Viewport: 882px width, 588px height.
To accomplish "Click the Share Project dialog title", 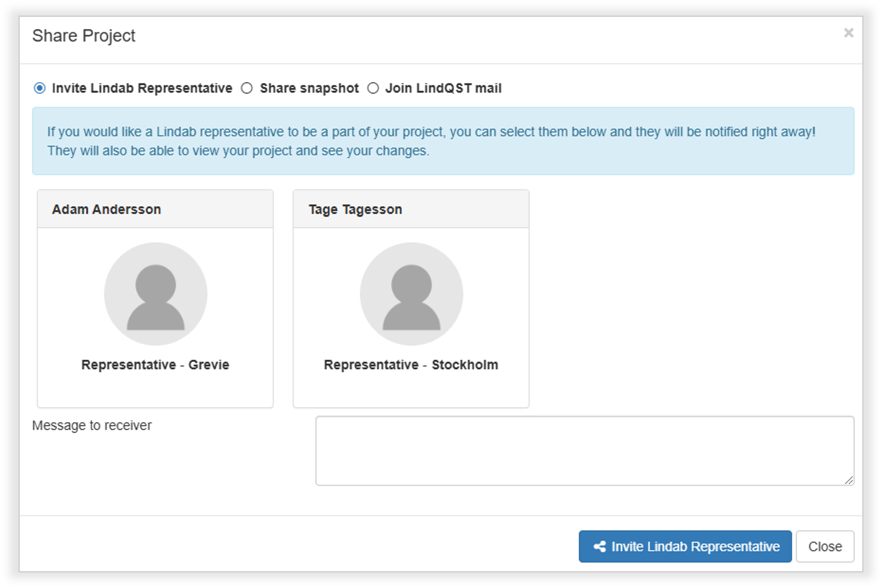I will tap(84, 36).
